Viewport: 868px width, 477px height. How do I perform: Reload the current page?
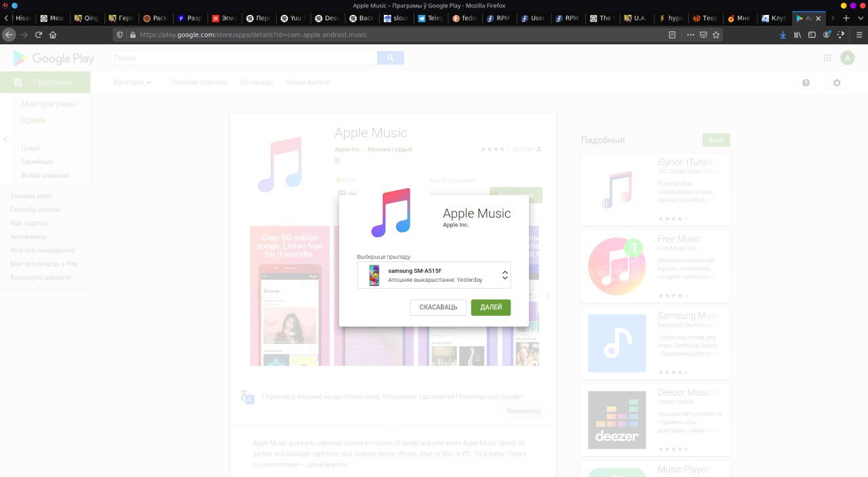(x=39, y=35)
